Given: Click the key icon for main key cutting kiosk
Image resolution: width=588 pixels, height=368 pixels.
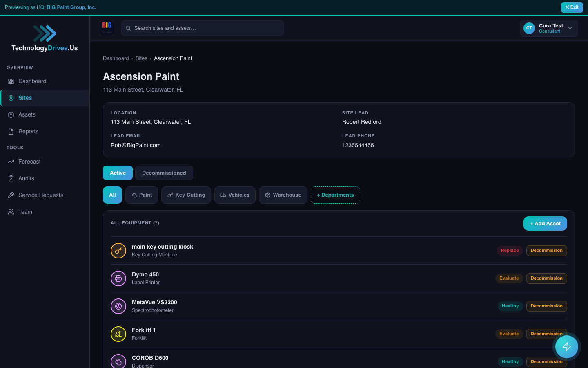Looking at the screenshot, I should point(118,251).
